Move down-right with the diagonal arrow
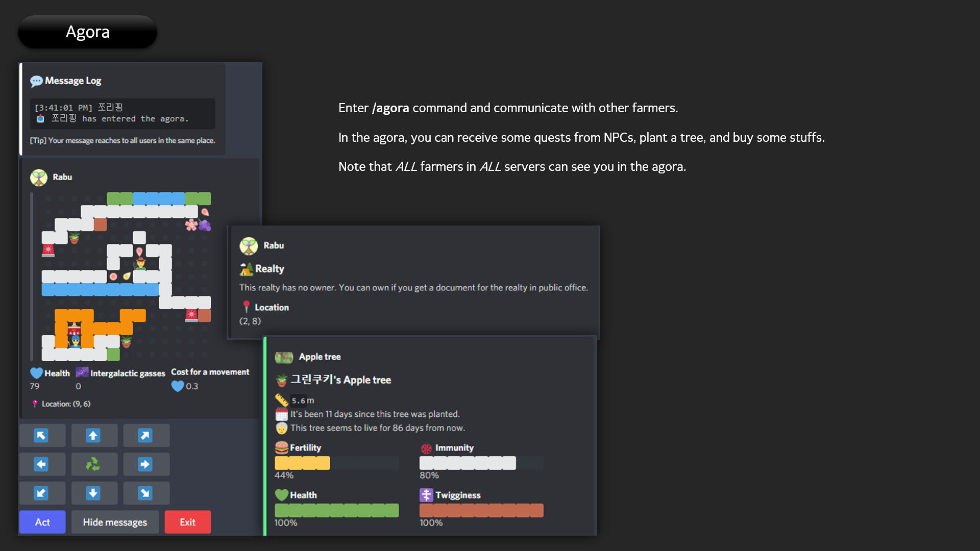Viewport: 980px width, 551px height. click(x=145, y=493)
